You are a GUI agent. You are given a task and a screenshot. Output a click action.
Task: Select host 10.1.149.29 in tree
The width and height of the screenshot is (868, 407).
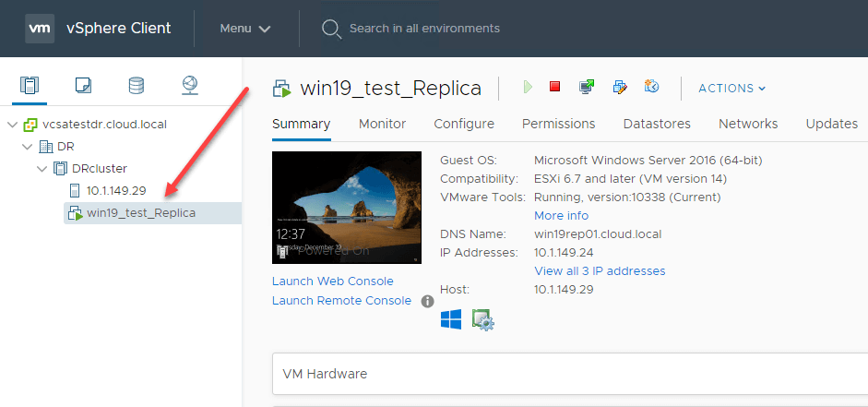tap(116, 190)
